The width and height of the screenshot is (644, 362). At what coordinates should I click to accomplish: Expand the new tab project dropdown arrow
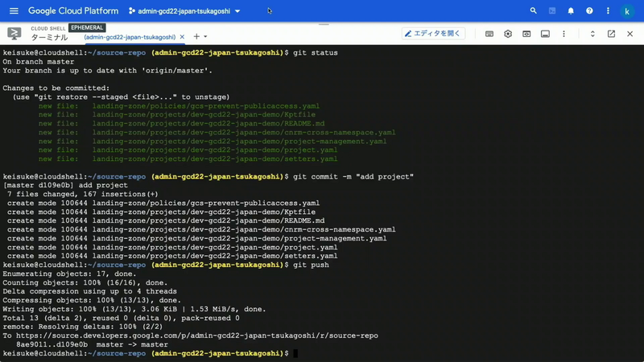click(205, 37)
